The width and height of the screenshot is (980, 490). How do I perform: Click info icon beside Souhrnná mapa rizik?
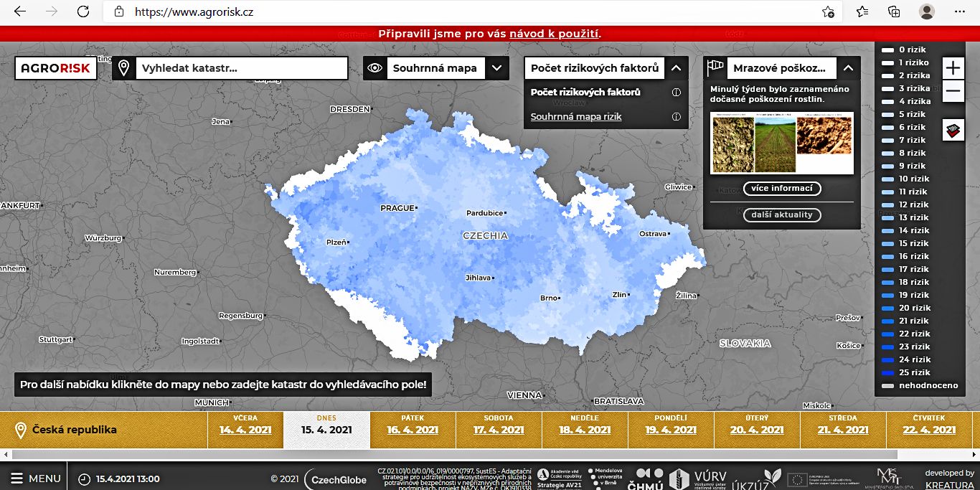tap(676, 117)
